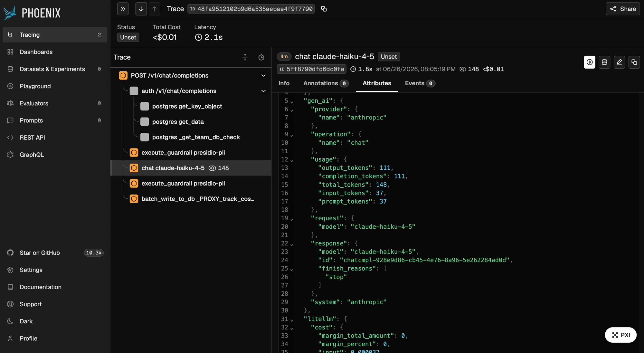Go to Datasets & Experiments
This screenshot has width=644, height=353.
55,69
